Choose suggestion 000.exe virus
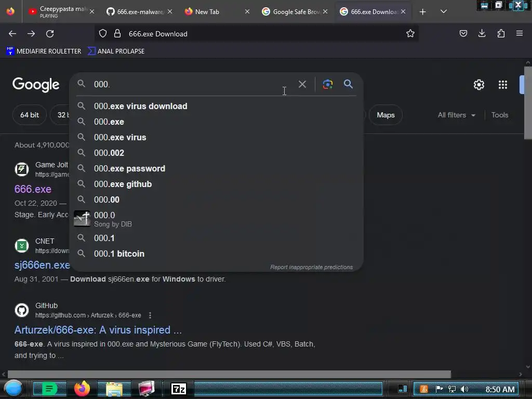This screenshot has height=399, width=532. [217, 137]
